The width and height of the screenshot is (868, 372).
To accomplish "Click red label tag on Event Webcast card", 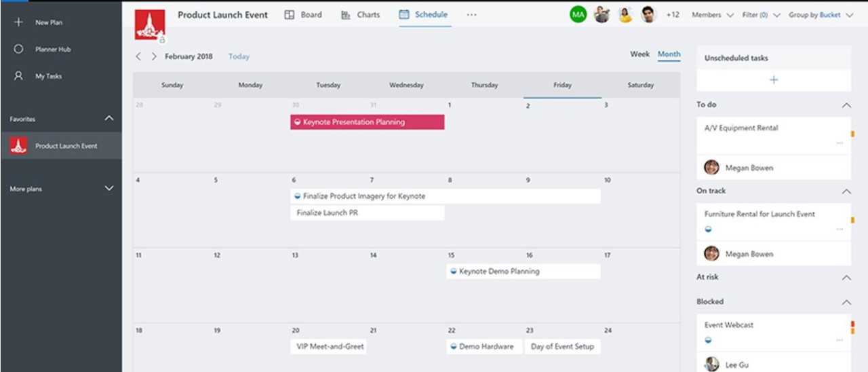I will pyautogui.click(x=852, y=324).
